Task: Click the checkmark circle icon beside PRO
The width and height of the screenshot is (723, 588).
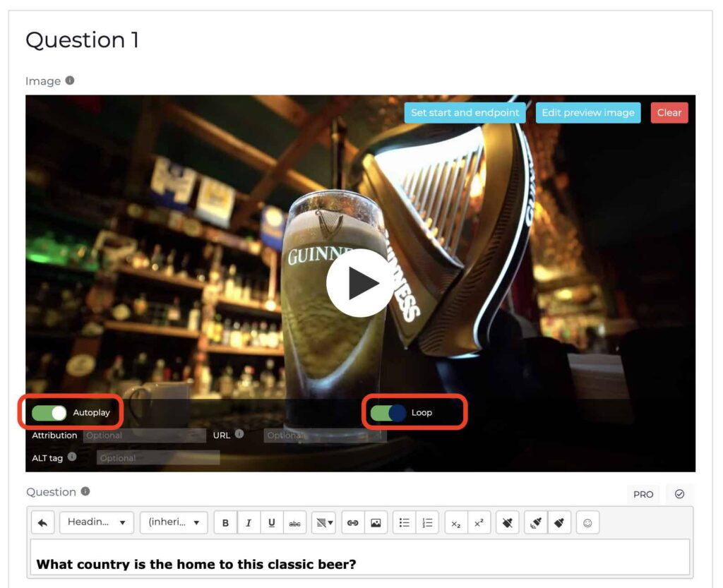Action: [x=680, y=494]
